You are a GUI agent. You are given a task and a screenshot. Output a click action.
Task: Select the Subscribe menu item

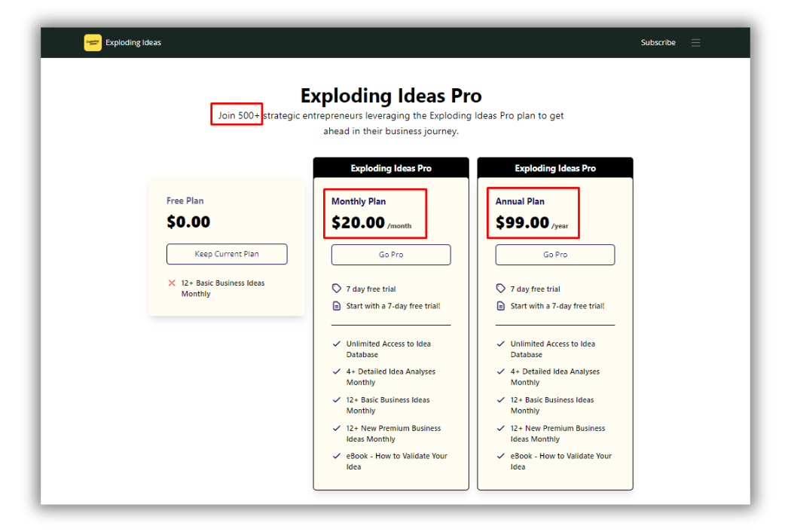tap(658, 42)
